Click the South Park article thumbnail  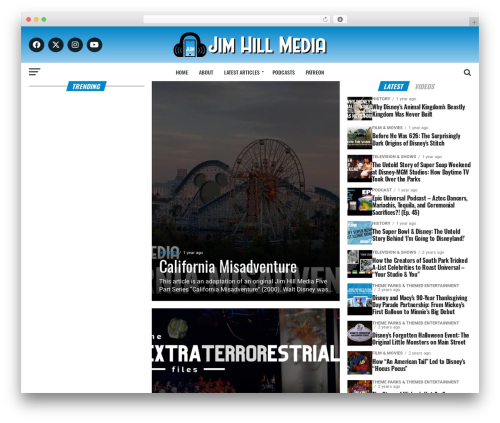(359, 264)
